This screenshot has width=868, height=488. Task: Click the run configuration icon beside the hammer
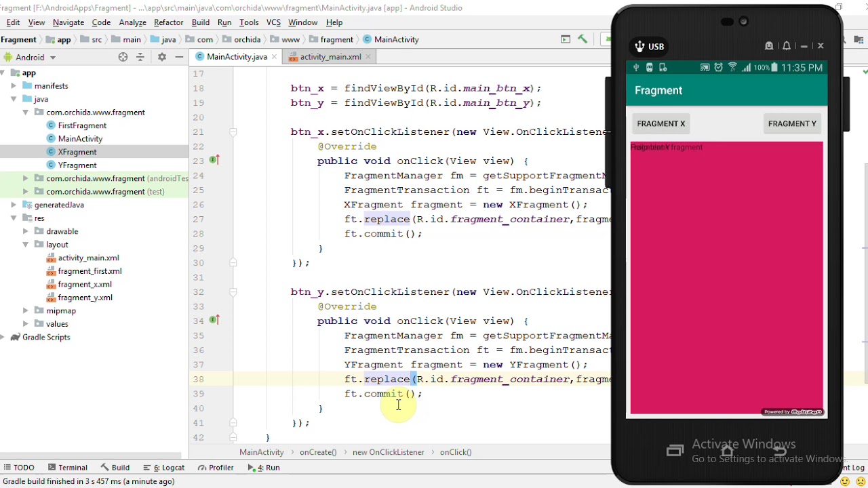tap(566, 39)
